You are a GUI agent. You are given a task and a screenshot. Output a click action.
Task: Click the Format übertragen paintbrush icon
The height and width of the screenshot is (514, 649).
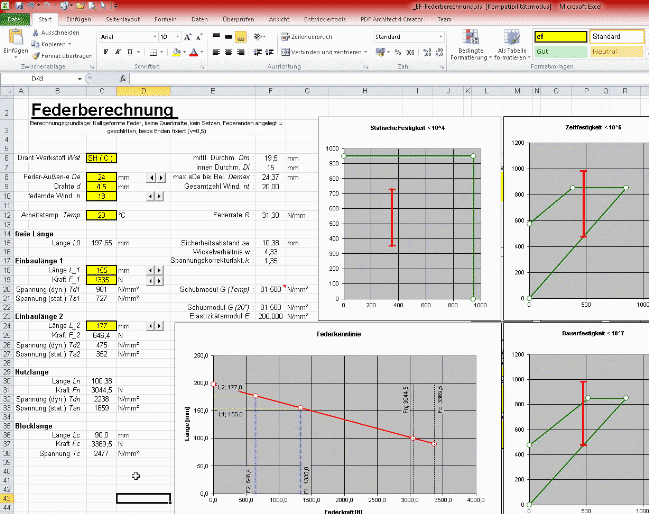tap(37, 57)
